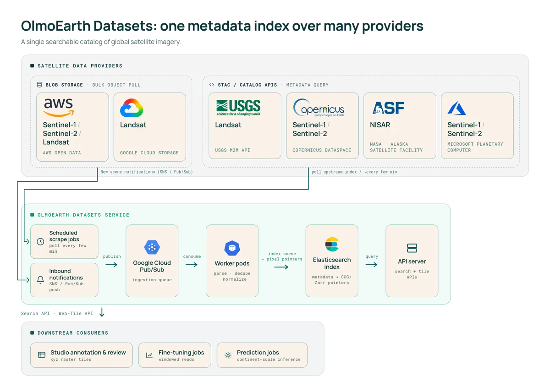Click the Google Cloud logo above Landsat

click(x=132, y=108)
